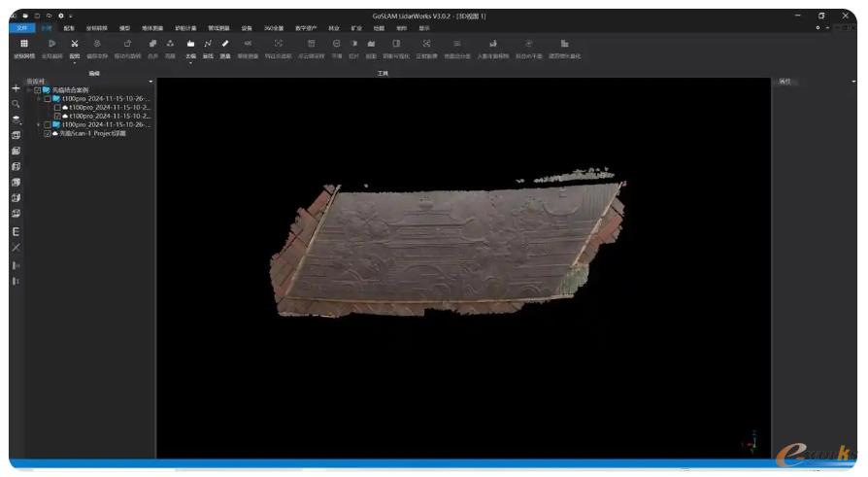The height and width of the screenshot is (477, 868).
Task: Collapse the root project folder in the tree
Action: (x=29, y=89)
